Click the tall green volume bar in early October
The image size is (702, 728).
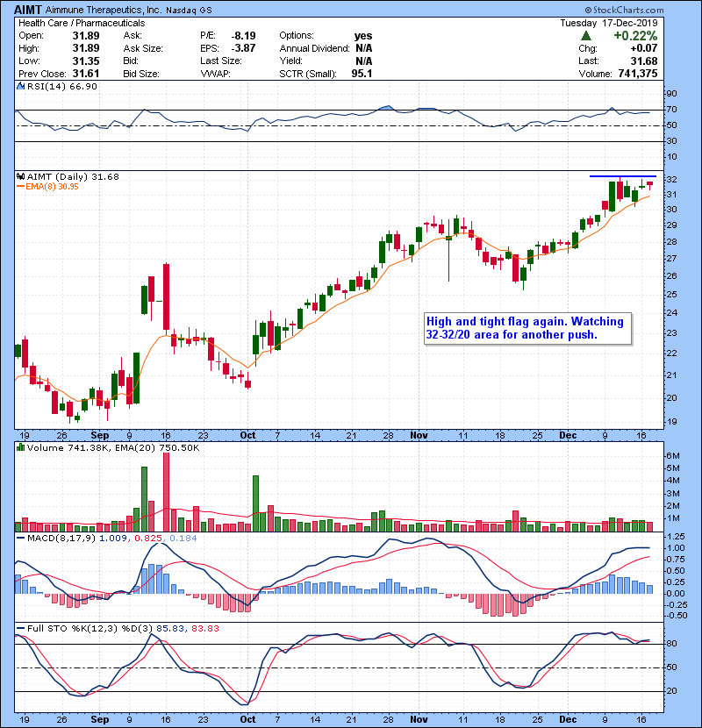pos(255,503)
